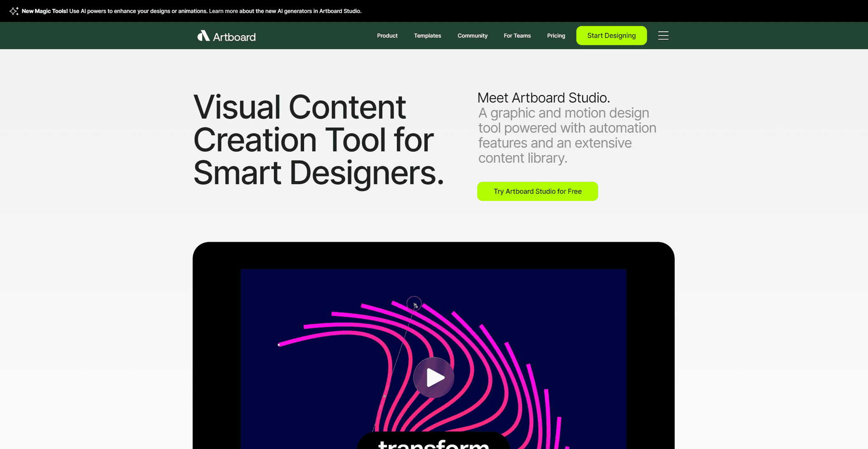This screenshot has width=868, height=449.
Task: Open the For Teams menu
Action: (x=517, y=36)
